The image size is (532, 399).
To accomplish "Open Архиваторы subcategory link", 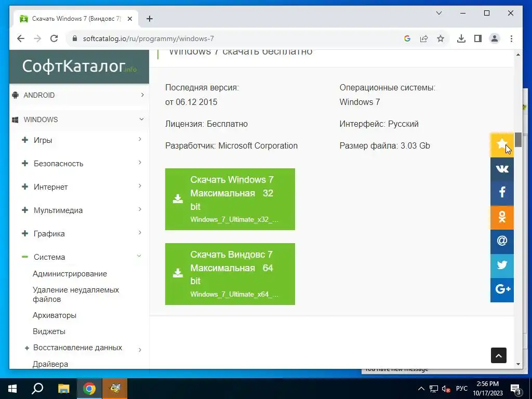I will click(x=54, y=315).
